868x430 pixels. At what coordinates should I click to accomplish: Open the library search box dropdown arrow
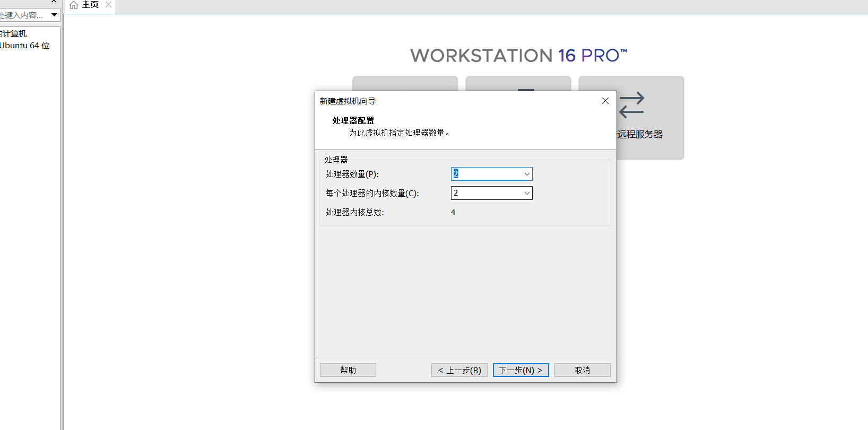[x=54, y=15]
